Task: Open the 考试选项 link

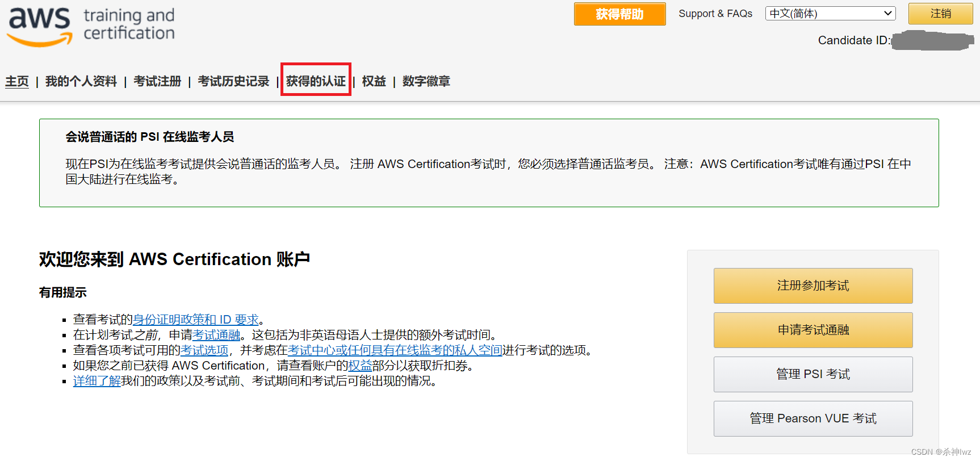Action: [204, 350]
